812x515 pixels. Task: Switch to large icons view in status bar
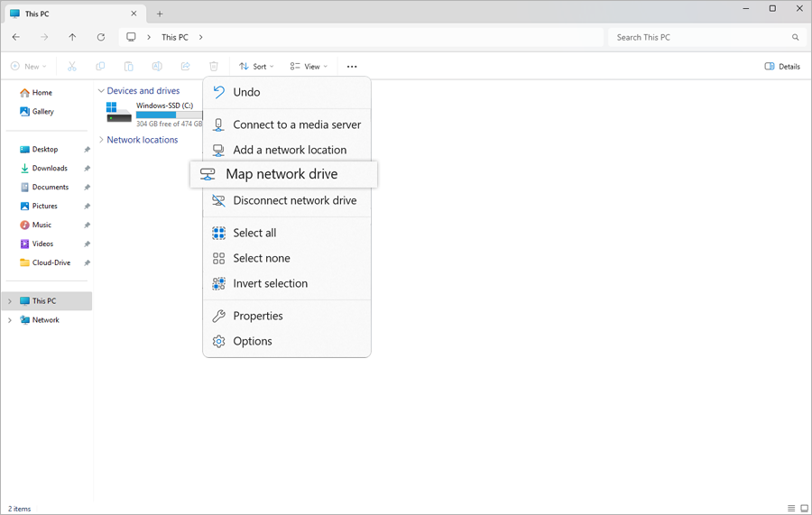coord(804,509)
